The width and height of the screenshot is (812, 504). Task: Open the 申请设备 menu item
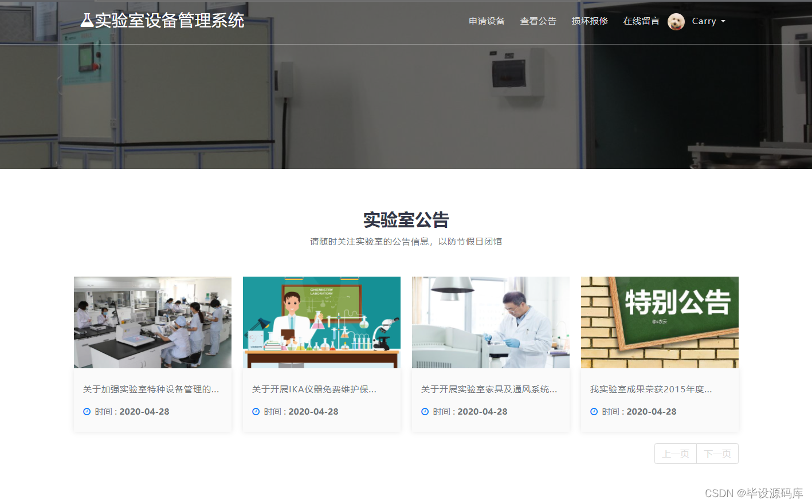click(x=486, y=21)
